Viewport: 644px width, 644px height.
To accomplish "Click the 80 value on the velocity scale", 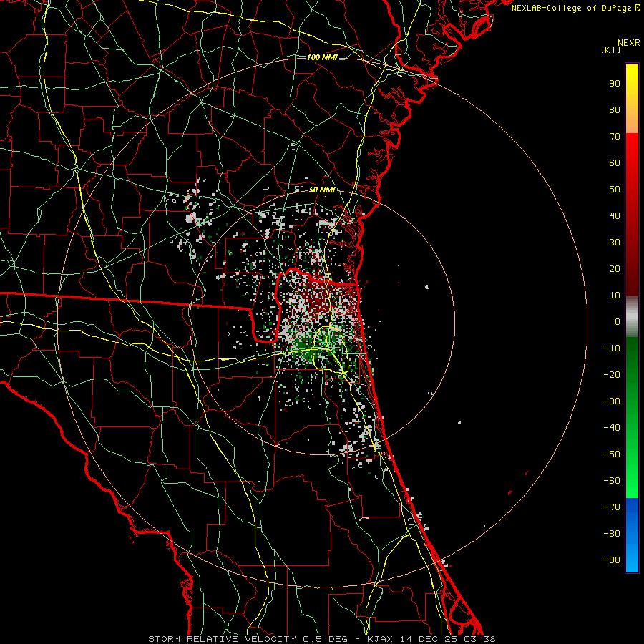I will (615, 109).
